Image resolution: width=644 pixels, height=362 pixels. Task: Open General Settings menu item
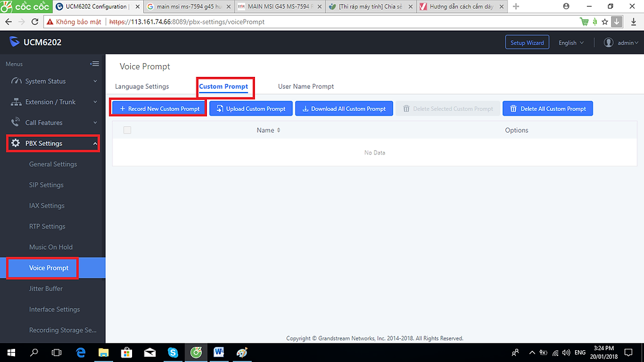click(53, 164)
